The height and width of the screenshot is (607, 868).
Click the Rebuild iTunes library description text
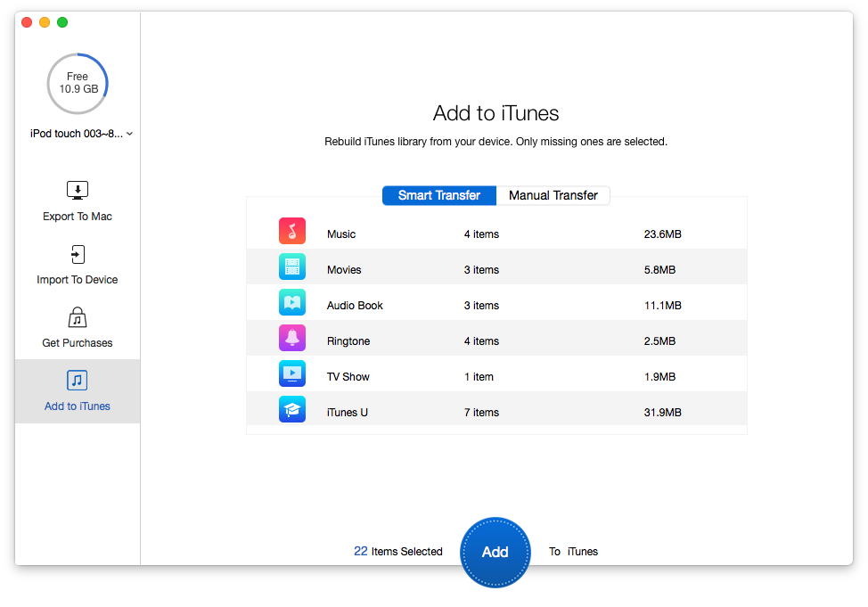tap(496, 142)
